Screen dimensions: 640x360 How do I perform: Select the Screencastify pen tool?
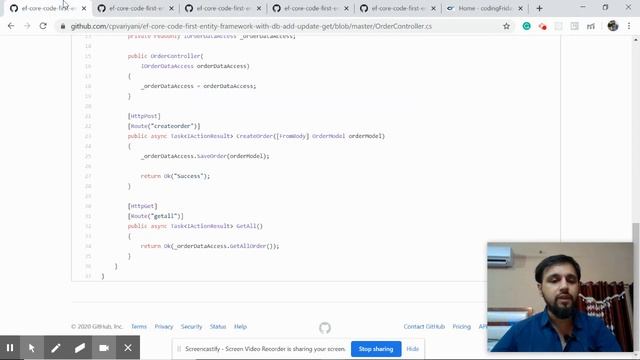pos(56,348)
